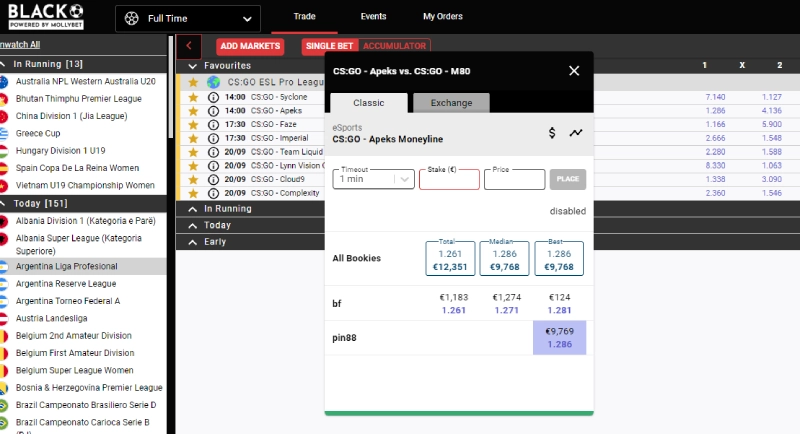The image size is (800, 434).
Task: Click odds 4.136 in Apeks row
Action: (x=771, y=111)
